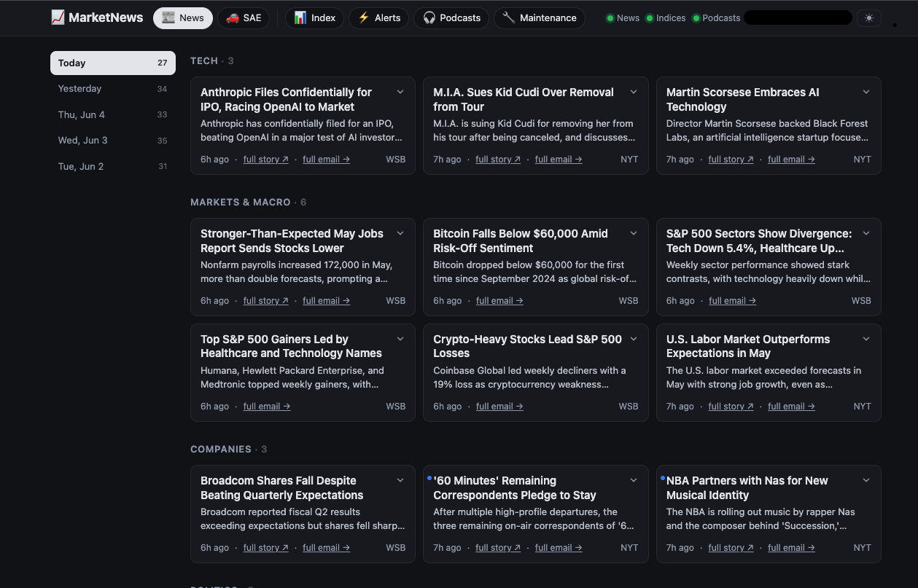The width and height of the screenshot is (918, 588).
Task: Select Tue, Jun 2 in the sidebar
Action: pyautogui.click(x=113, y=166)
